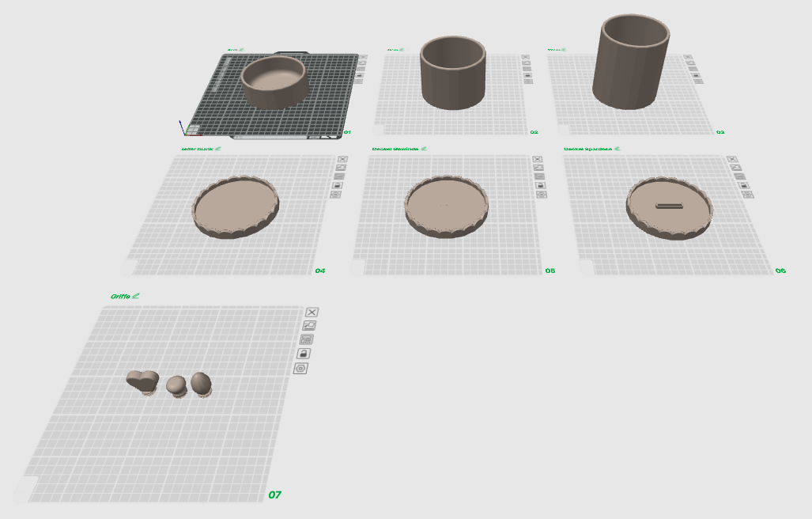
Task: Open plate settings for plate 07
Action: coord(300,368)
